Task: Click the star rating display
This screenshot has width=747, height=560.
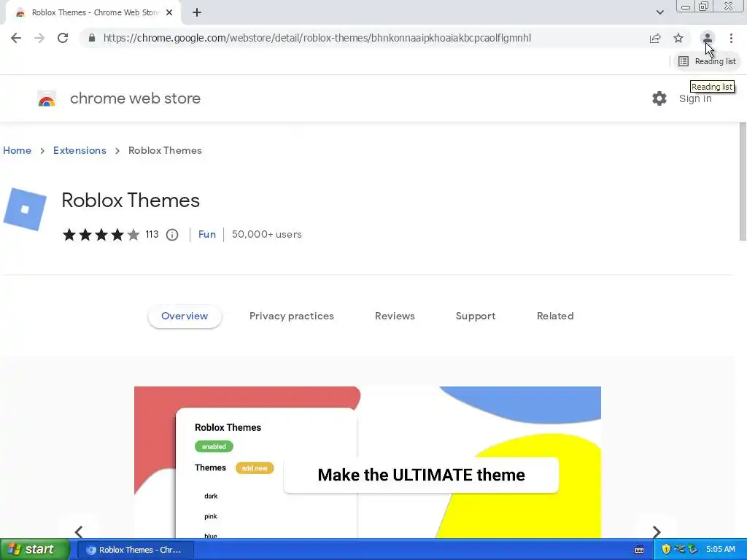Action: (101, 234)
